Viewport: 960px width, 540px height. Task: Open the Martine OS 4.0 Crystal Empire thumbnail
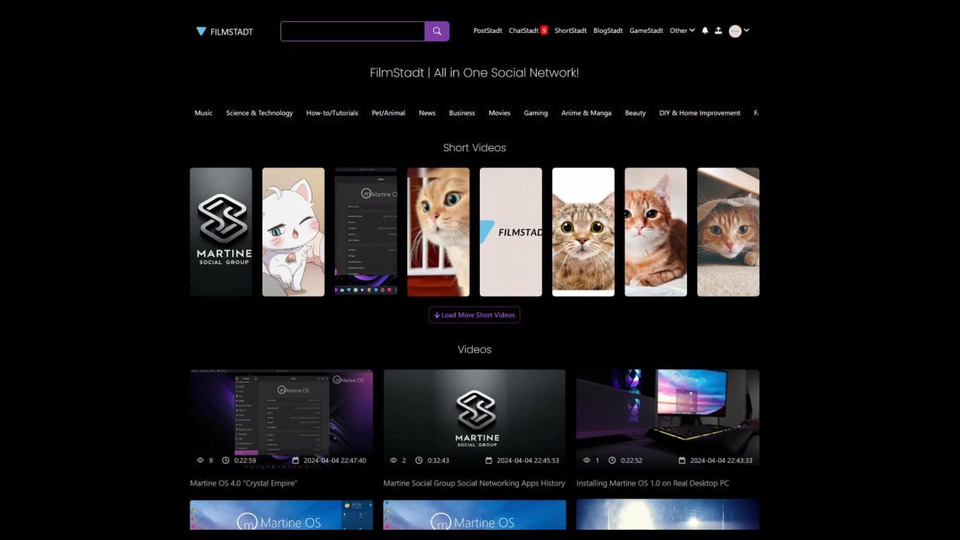[x=281, y=418]
